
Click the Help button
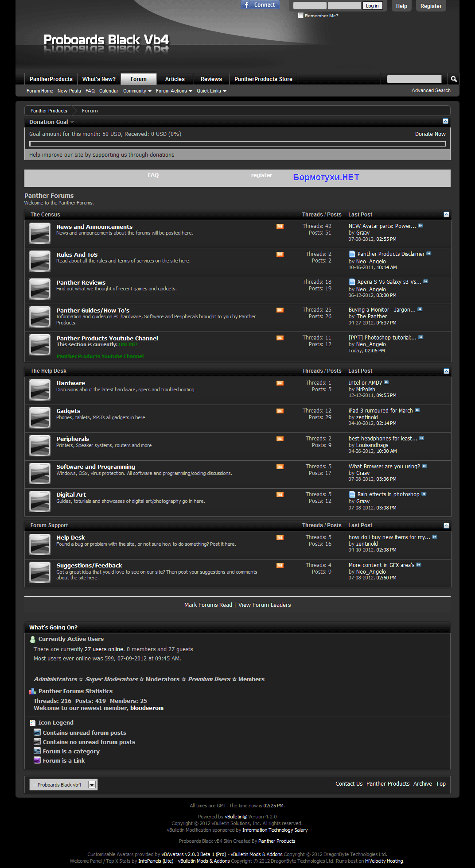[401, 6]
